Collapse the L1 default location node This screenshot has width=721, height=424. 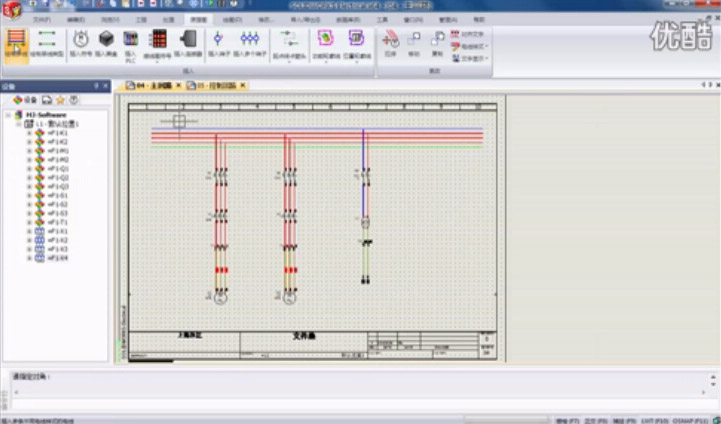(19, 124)
